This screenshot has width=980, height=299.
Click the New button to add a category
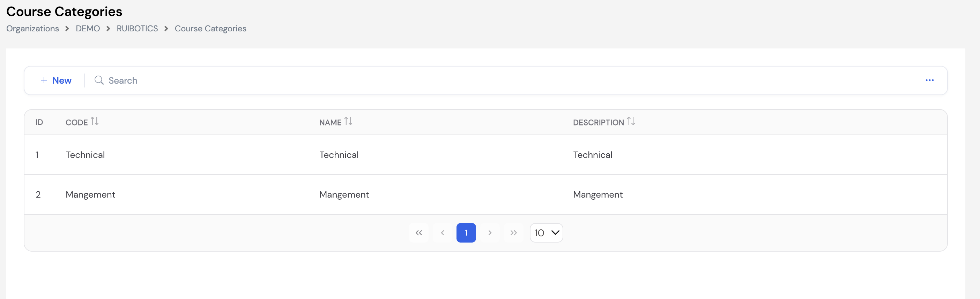pyautogui.click(x=56, y=80)
